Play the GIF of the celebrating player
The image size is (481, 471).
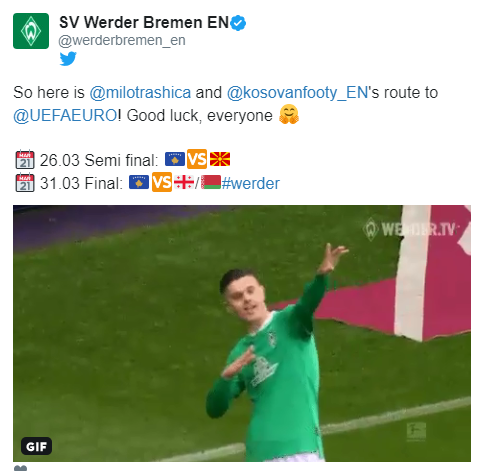click(x=242, y=333)
